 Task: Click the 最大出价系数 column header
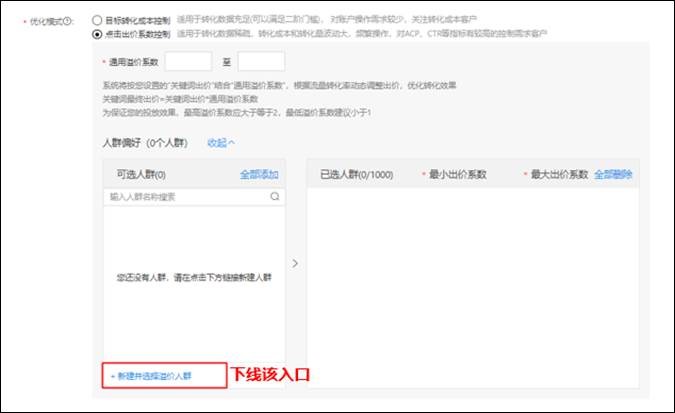tap(559, 174)
